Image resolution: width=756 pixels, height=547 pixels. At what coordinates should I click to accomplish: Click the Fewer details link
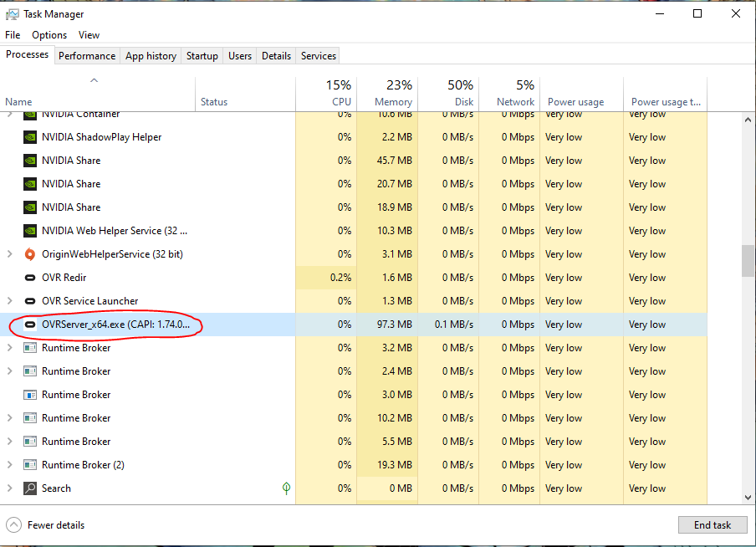(56, 524)
